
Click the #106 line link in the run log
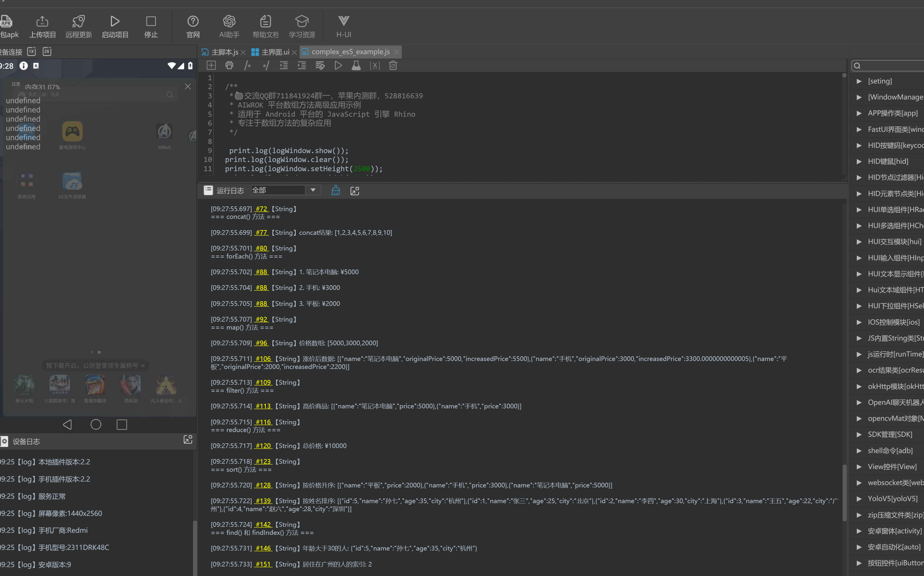coord(263,358)
